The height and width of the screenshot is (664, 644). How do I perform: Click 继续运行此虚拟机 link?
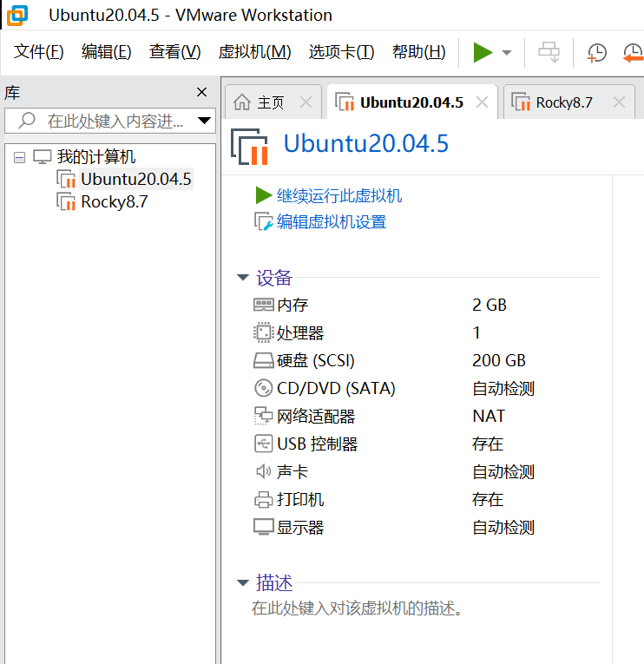point(339,195)
